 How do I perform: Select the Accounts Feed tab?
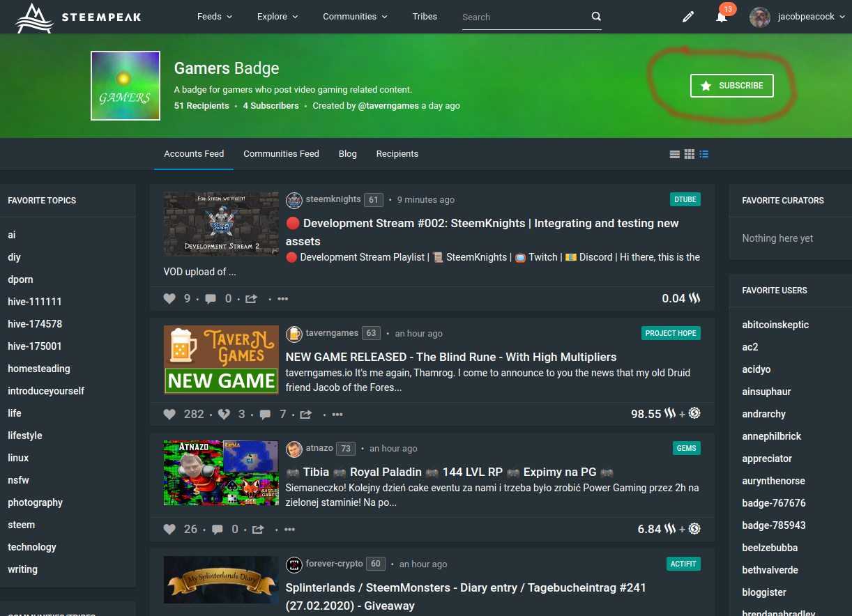click(x=194, y=154)
